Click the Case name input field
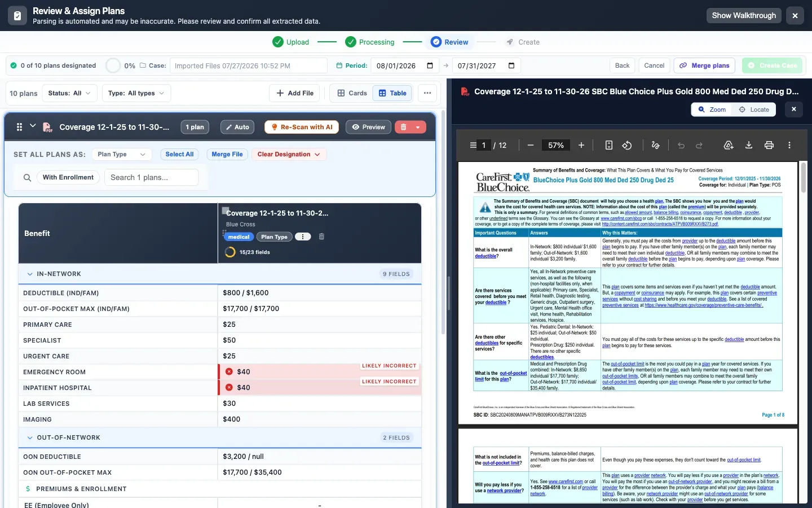Image resolution: width=812 pixels, height=508 pixels. 249,65
